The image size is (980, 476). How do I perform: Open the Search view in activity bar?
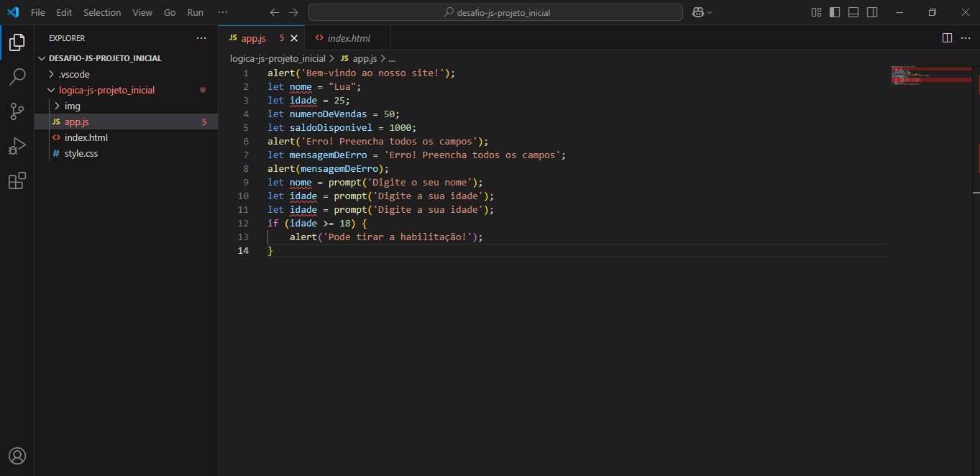coord(17,77)
